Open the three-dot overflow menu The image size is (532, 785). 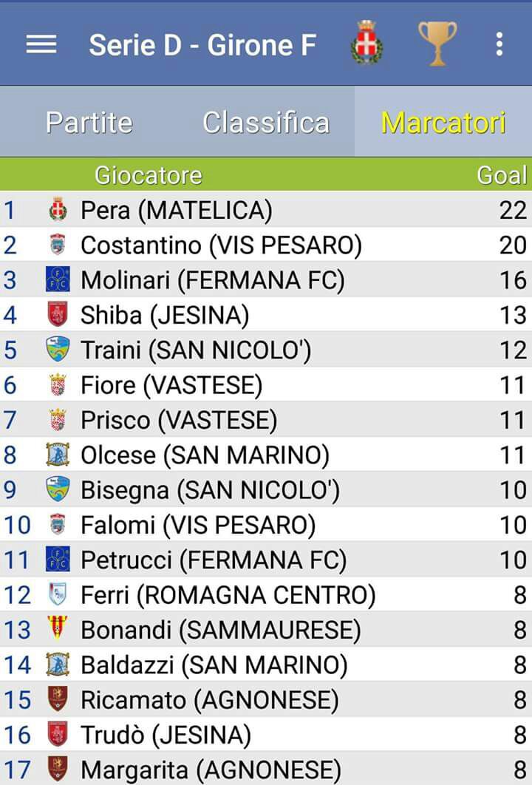coord(499,44)
